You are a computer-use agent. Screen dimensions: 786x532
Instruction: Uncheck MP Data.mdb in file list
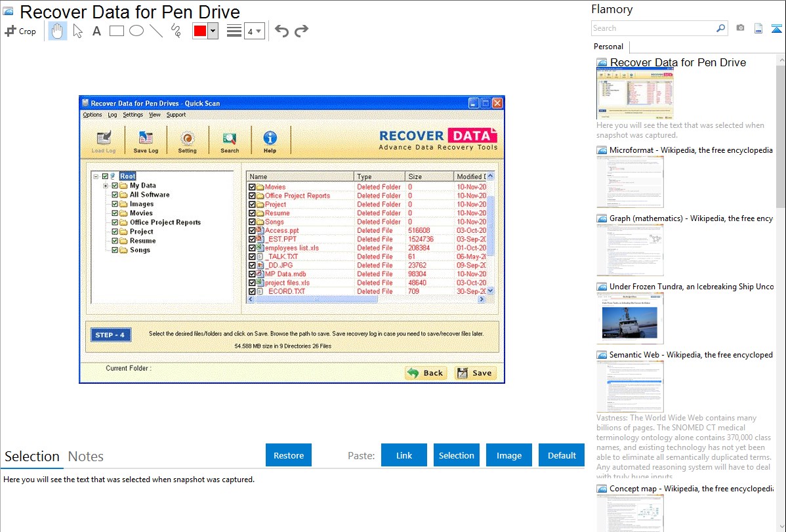252,274
